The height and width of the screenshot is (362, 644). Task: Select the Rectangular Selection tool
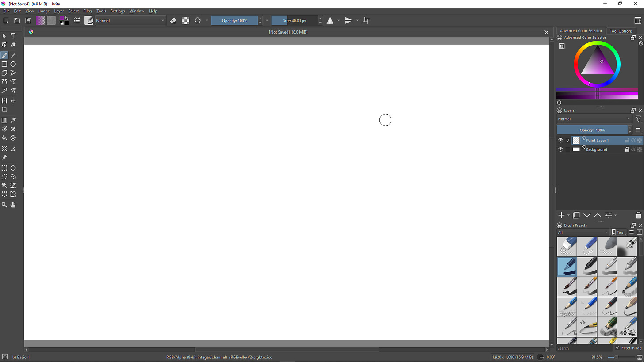click(x=4, y=168)
